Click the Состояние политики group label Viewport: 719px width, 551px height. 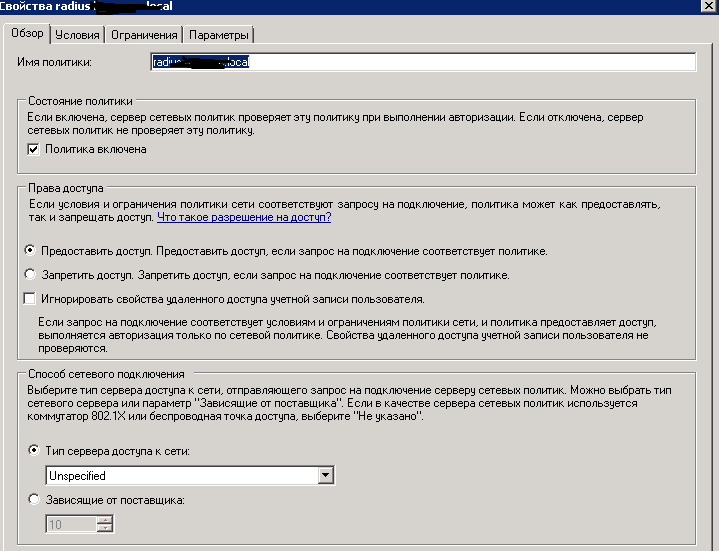coord(80,101)
